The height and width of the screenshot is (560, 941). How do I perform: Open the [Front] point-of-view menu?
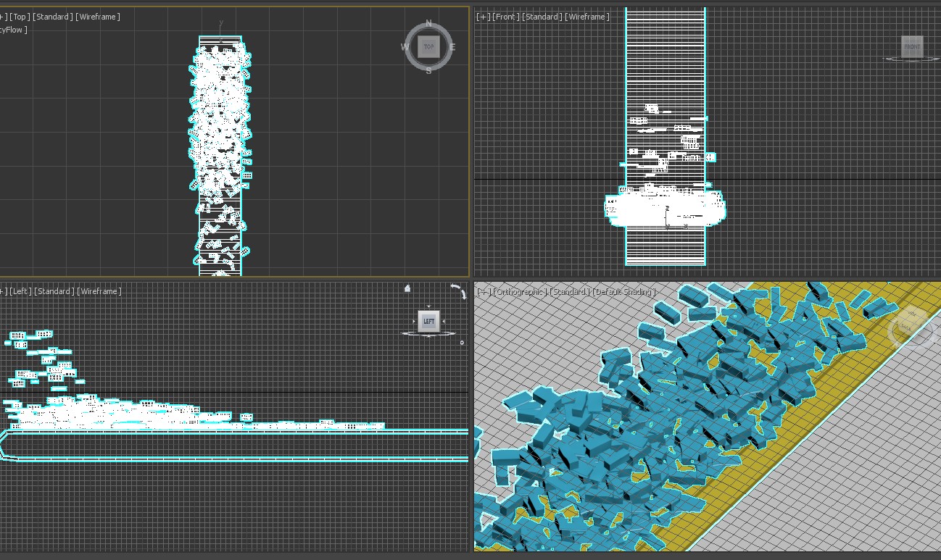pyautogui.click(x=506, y=17)
